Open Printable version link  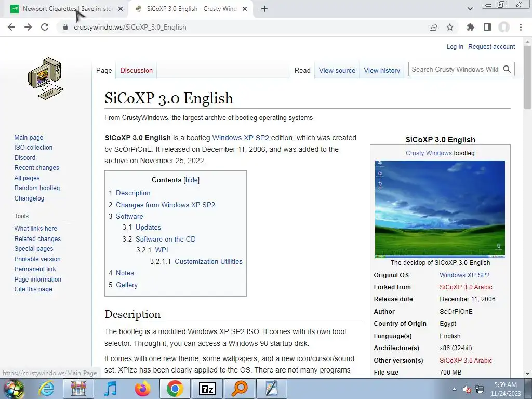tap(37, 259)
